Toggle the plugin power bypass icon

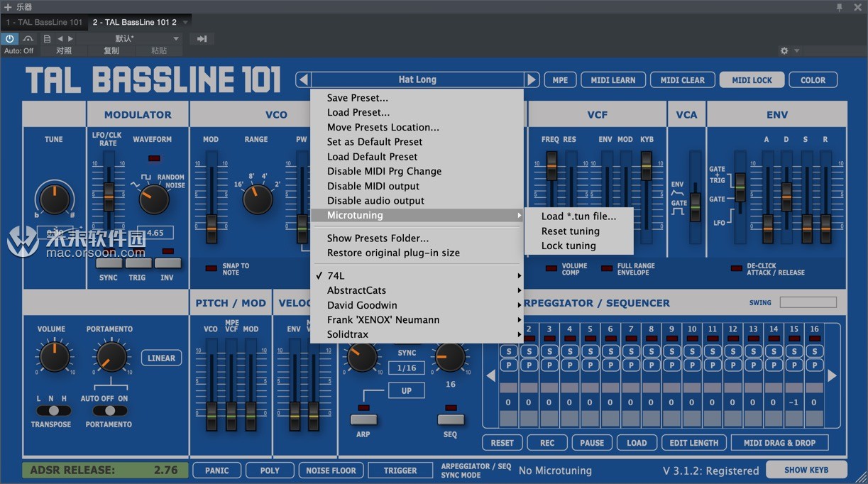point(10,39)
